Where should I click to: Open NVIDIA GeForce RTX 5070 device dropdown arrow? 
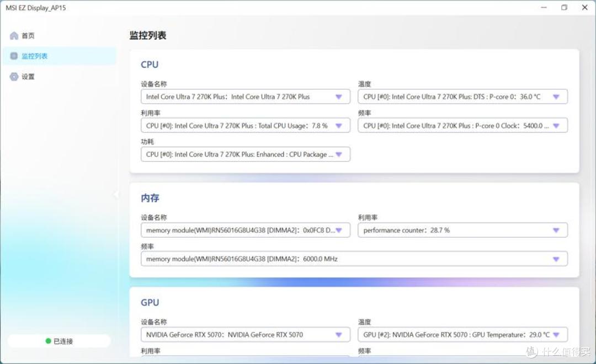(x=339, y=334)
